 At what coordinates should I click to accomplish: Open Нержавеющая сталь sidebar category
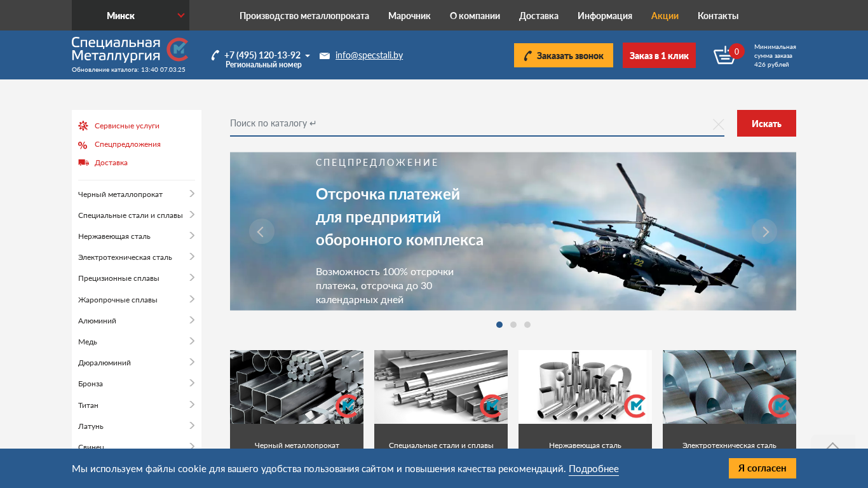114,236
